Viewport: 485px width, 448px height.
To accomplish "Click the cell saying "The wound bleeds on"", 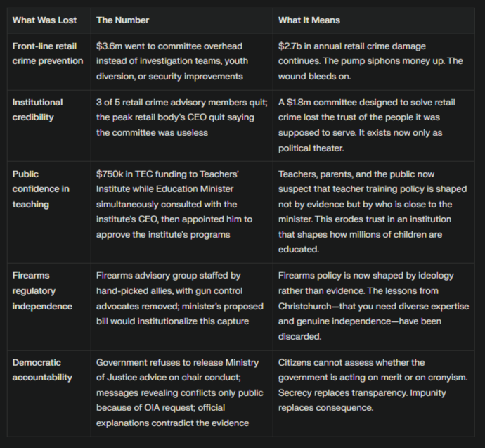I will click(x=370, y=60).
